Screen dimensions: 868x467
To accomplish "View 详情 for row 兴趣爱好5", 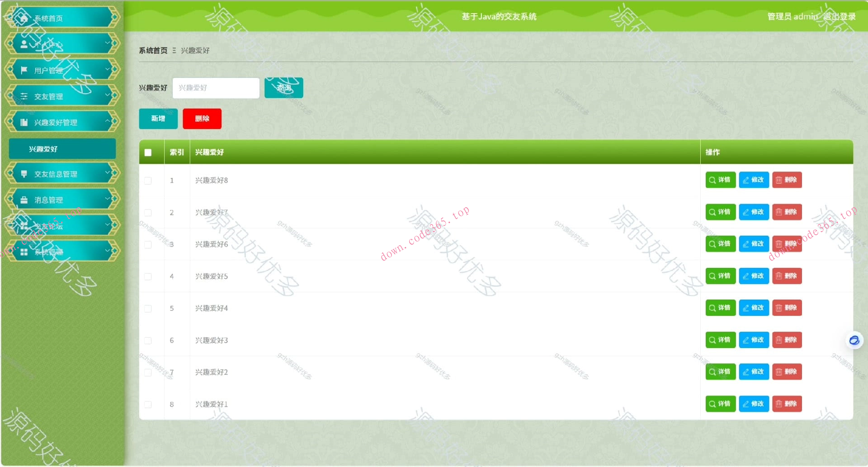I will (721, 276).
